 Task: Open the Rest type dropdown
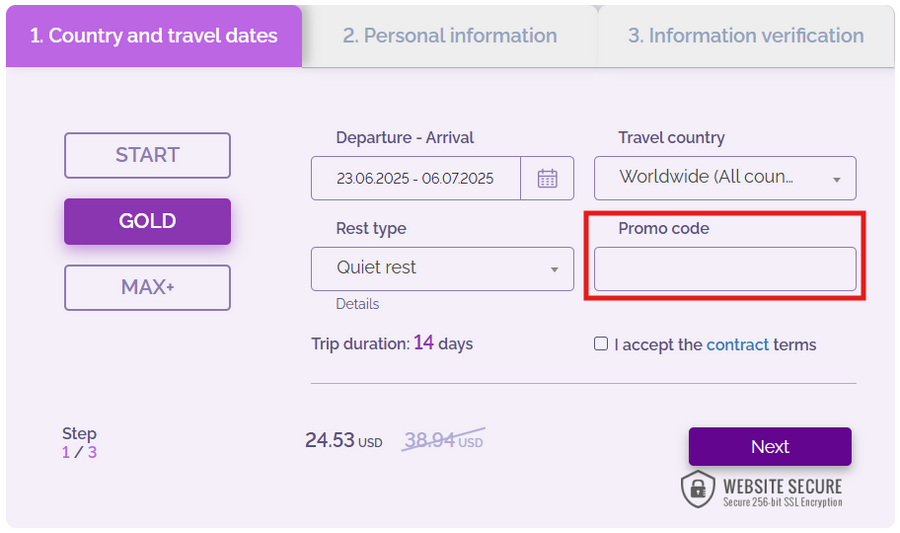click(441, 268)
